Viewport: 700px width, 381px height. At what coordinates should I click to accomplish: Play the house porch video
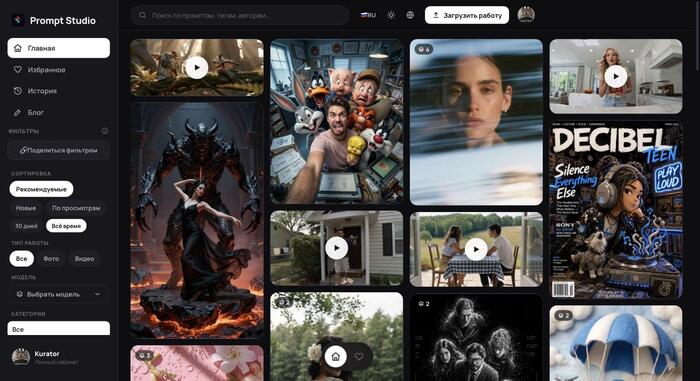coord(337,248)
